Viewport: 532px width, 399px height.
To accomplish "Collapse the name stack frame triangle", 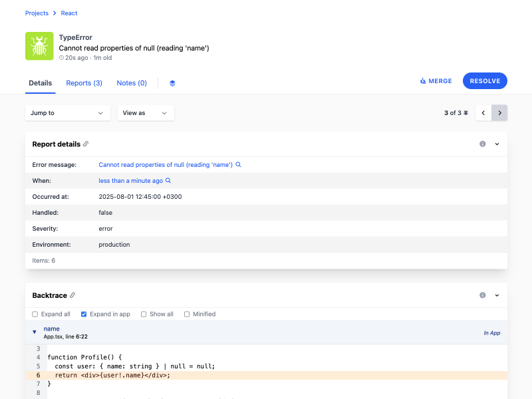I will [x=35, y=332].
